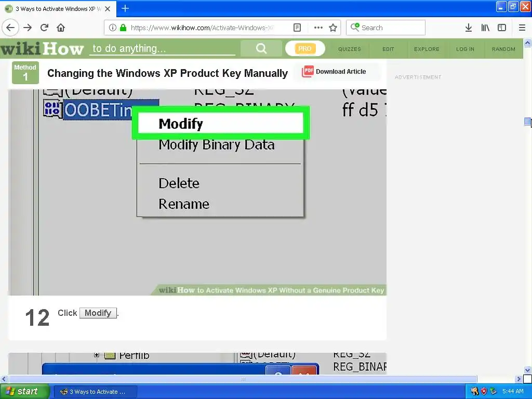Select the 3 Ways to Activate taskbar button

pyautogui.click(x=96, y=392)
